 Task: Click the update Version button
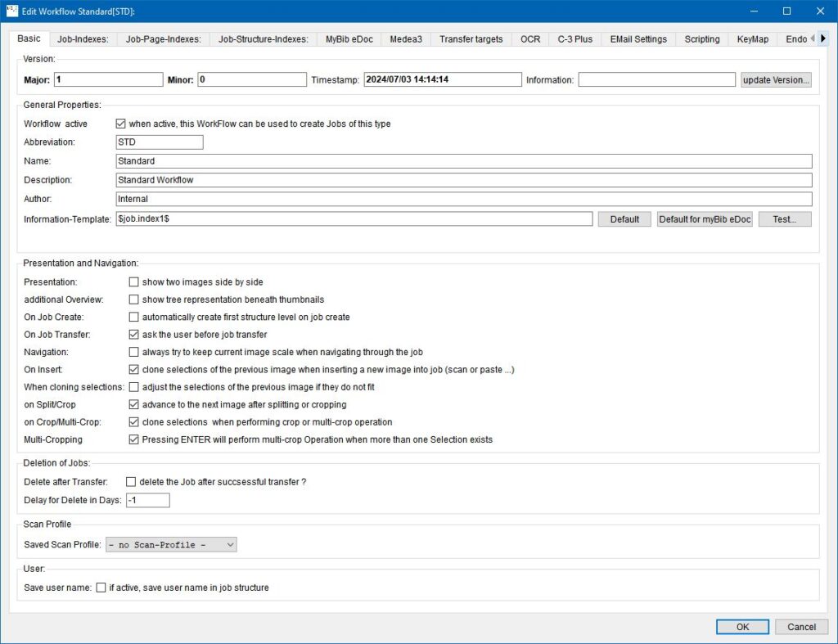pyautogui.click(x=776, y=79)
